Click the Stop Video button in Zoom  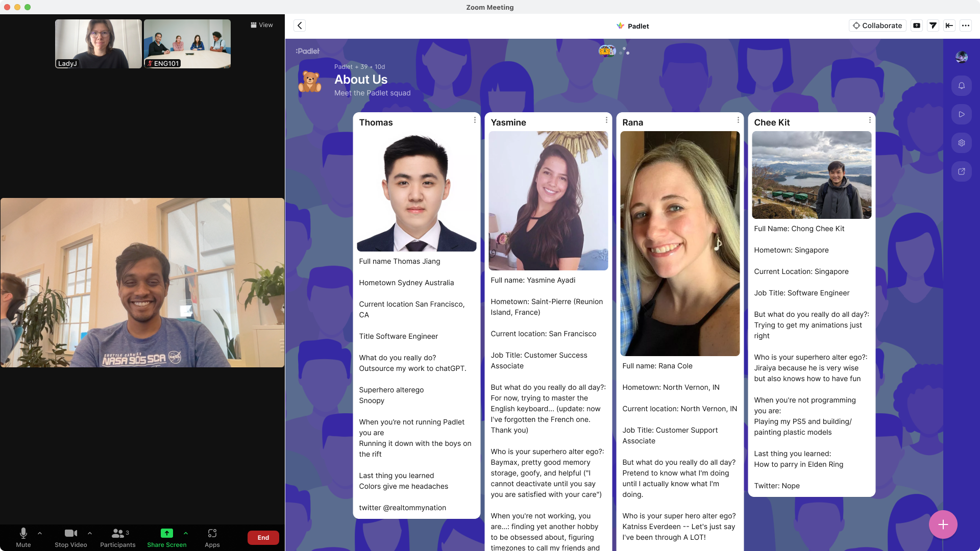pyautogui.click(x=69, y=537)
